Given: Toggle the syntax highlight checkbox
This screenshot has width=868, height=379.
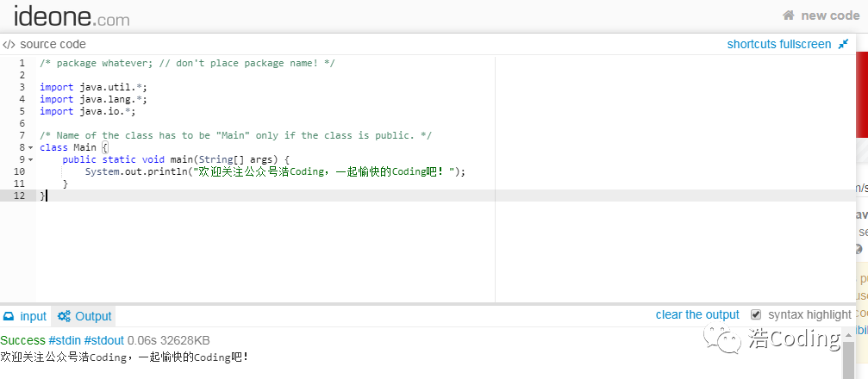Looking at the screenshot, I should tap(756, 314).
